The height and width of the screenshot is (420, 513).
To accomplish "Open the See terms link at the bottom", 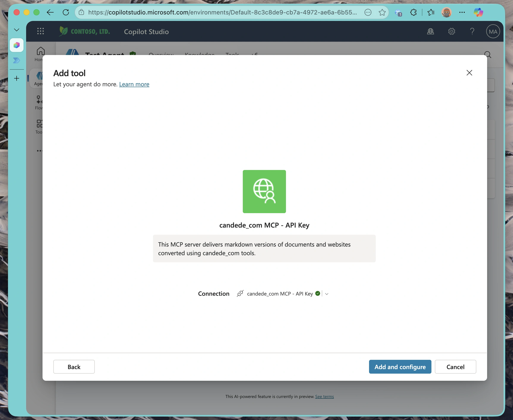I will [x=324, y=396].
